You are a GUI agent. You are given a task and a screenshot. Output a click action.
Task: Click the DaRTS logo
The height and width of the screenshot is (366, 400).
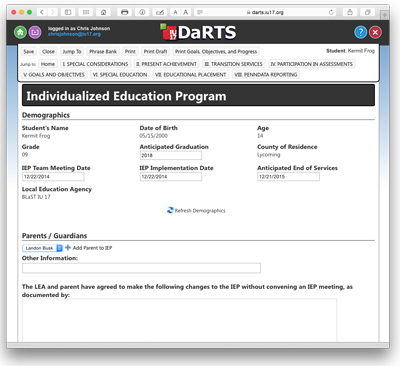point(198,32)
